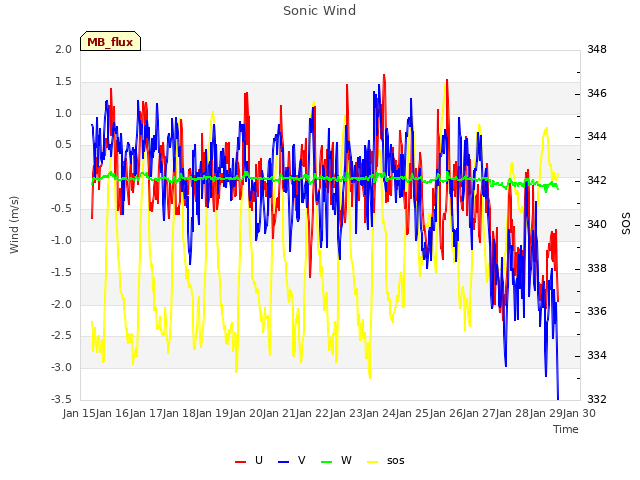Click the -3.5 left axis tick label

[61, 399]
